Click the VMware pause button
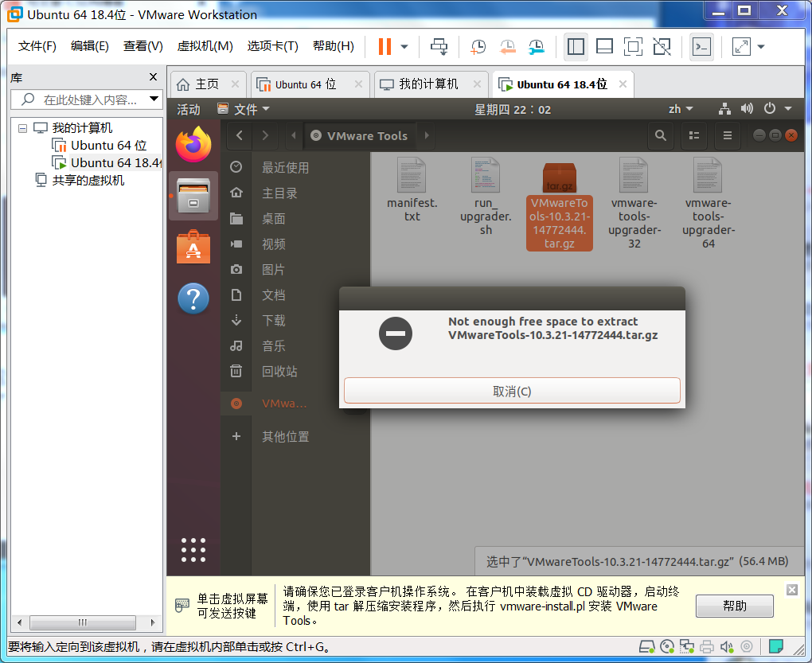Viewport: 812px width, 663px height. pos(385,47)
